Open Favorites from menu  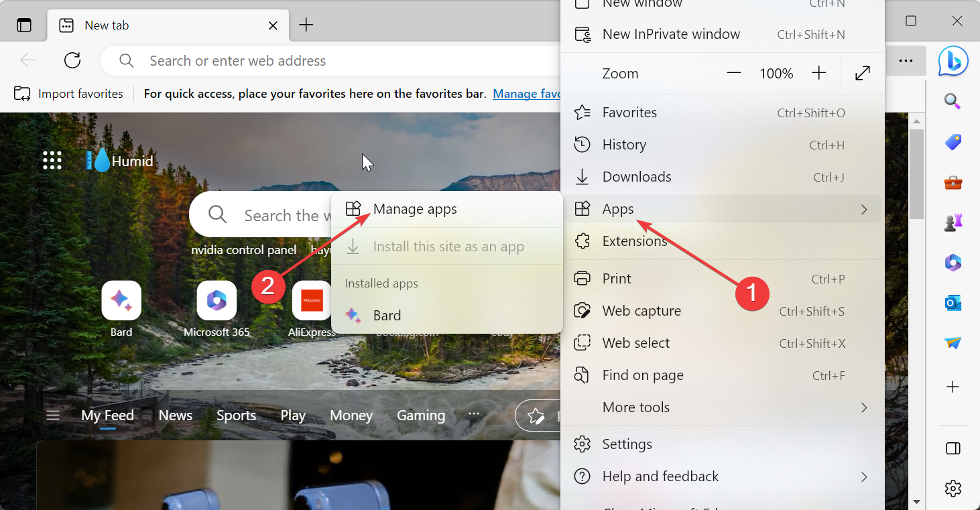(722, 113)
